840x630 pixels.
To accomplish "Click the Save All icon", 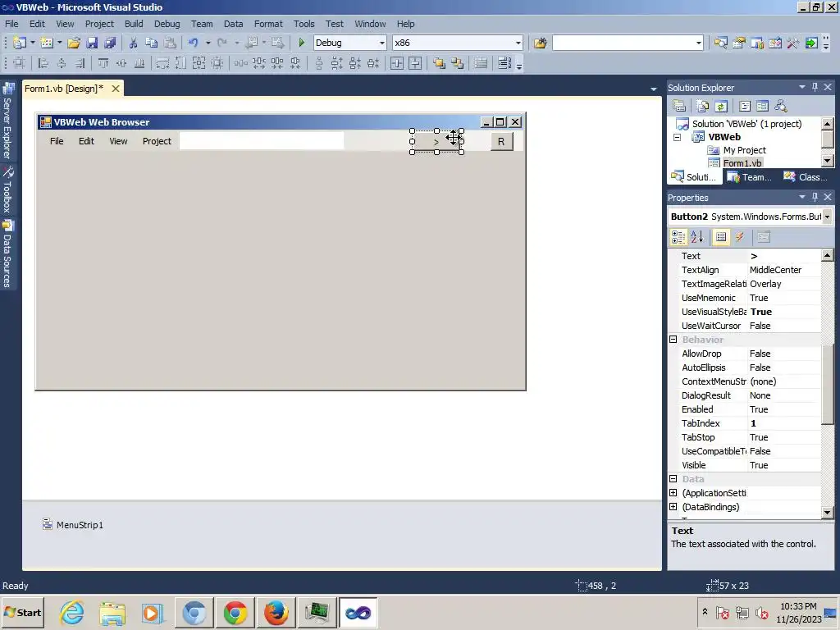I will [110, 43].
